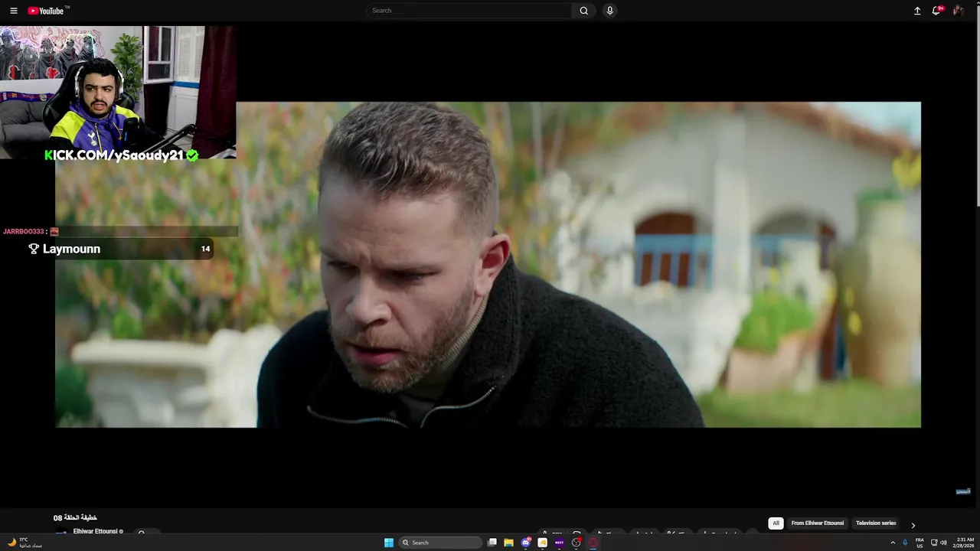Click the JARRBOO333 chat username
The width and height of the screenshot is (980, 551).
24,231
